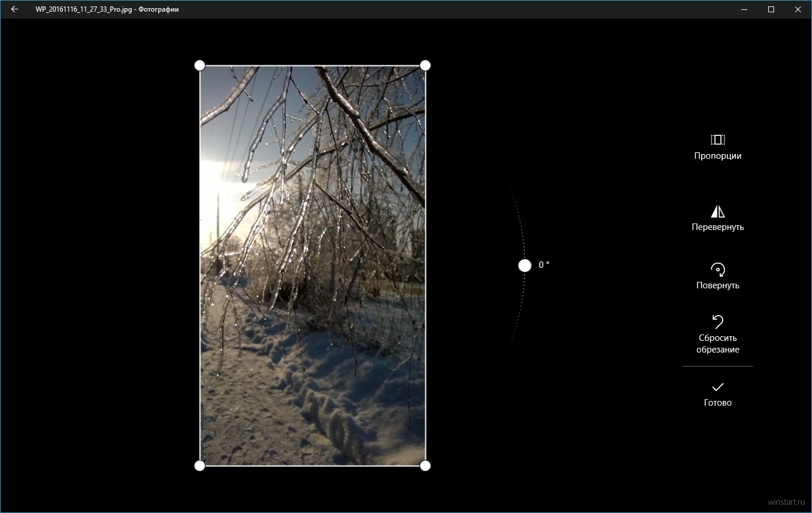This screenshot has height=513, width=812.
Task: Click the bottom-right crop corner handle
Action: point(425,465)
